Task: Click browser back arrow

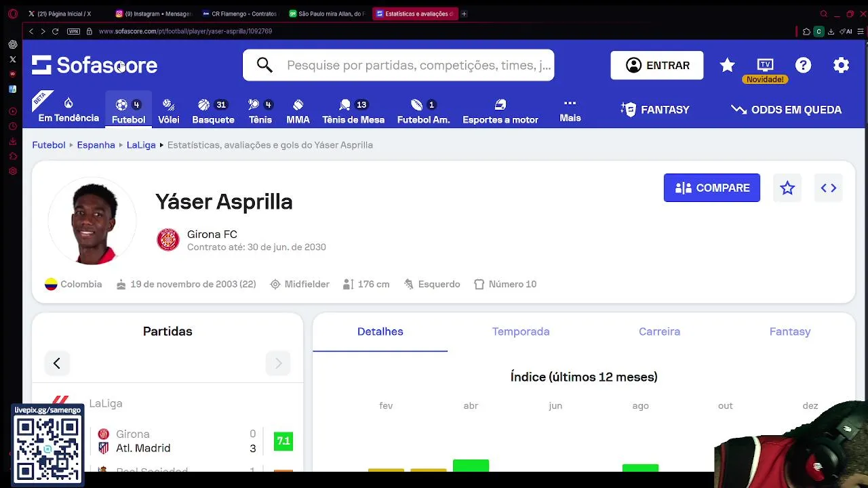Action: pos(31,31)
